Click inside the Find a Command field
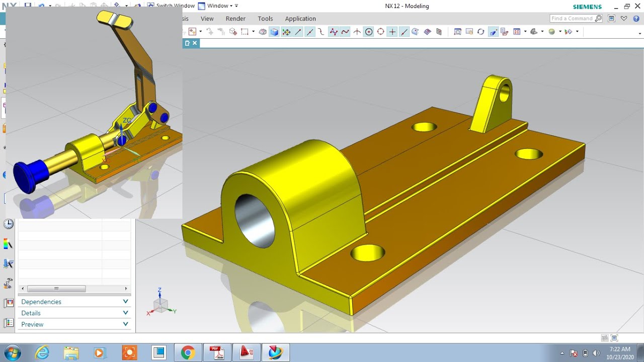The image size is (644, 362). point(572,19)
